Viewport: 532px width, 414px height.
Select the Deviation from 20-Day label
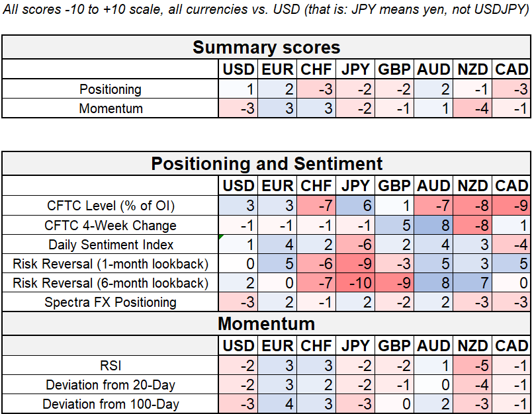(111, 384)
